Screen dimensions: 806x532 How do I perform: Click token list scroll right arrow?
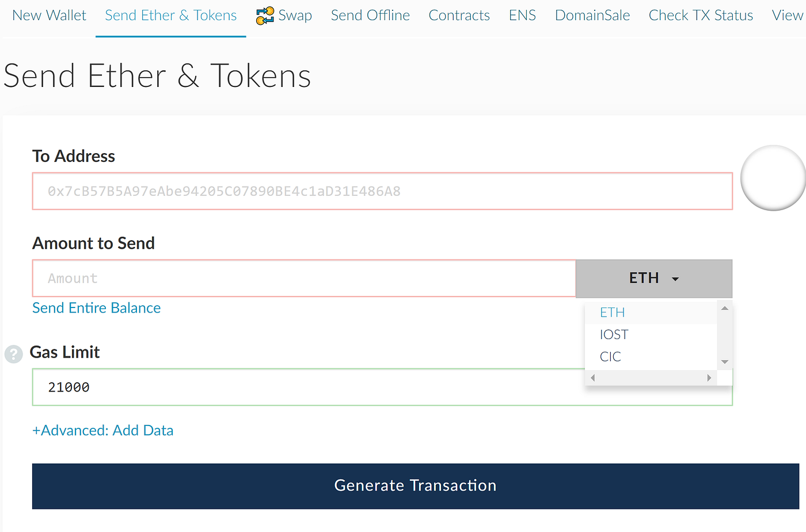pos(709,378)
